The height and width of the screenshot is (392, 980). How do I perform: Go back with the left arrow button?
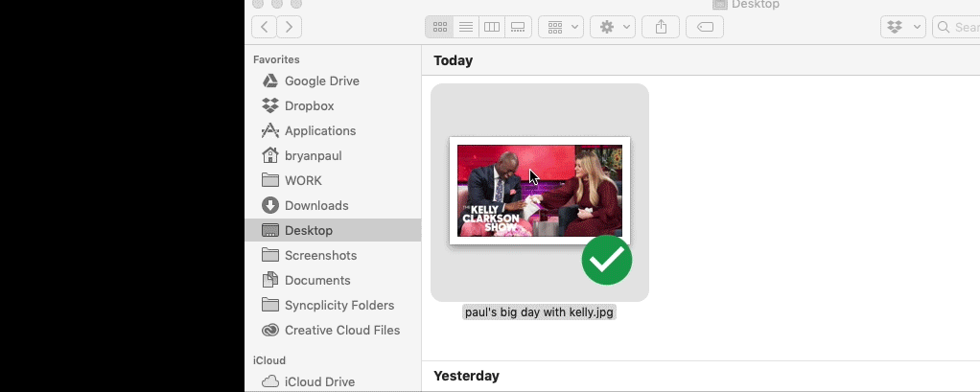coord(264,27)
